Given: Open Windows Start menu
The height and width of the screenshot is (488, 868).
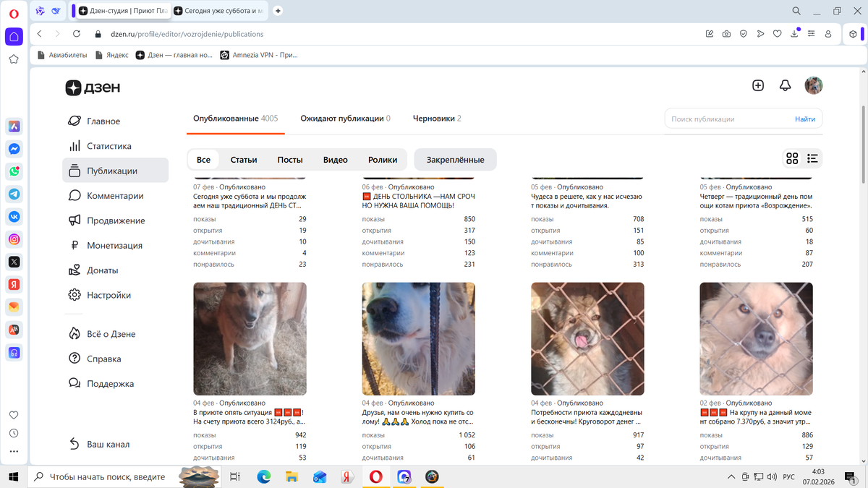Looking at the screenshot, I should (13, 477).
